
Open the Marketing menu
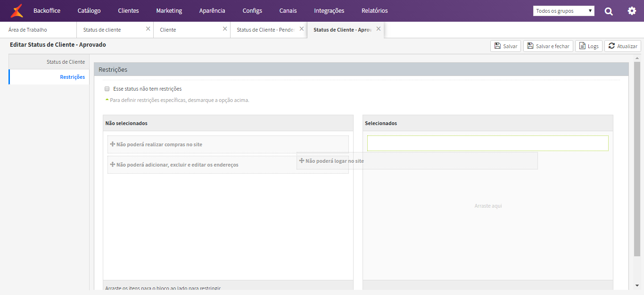click(x=169, y=10)
